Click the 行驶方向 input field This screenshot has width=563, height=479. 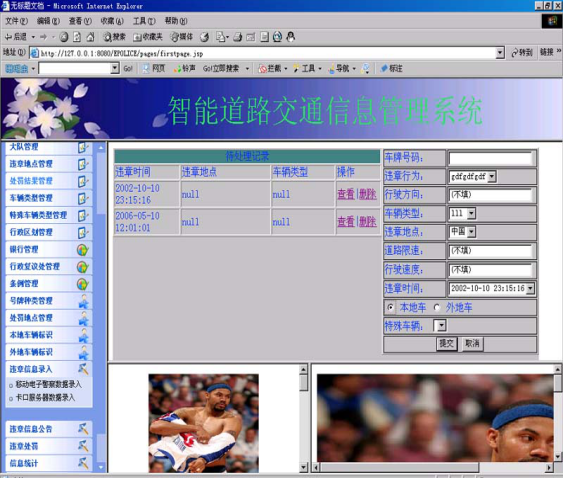(x=490, y=195)
